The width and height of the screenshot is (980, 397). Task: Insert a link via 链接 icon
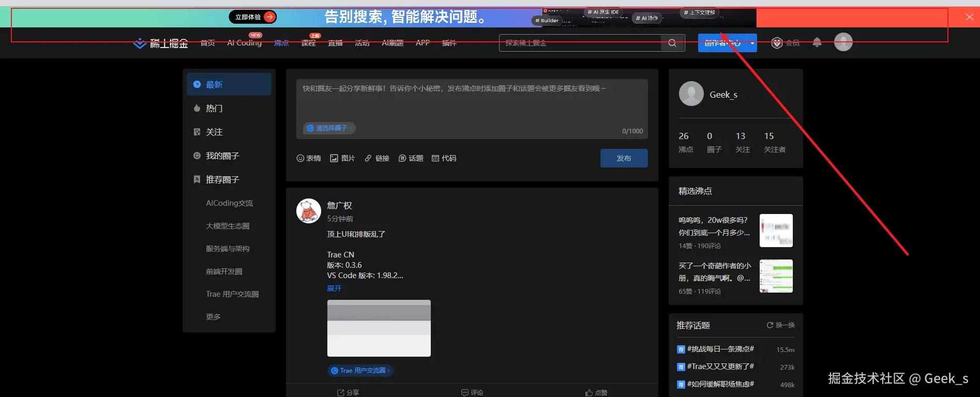click(377, 158)
